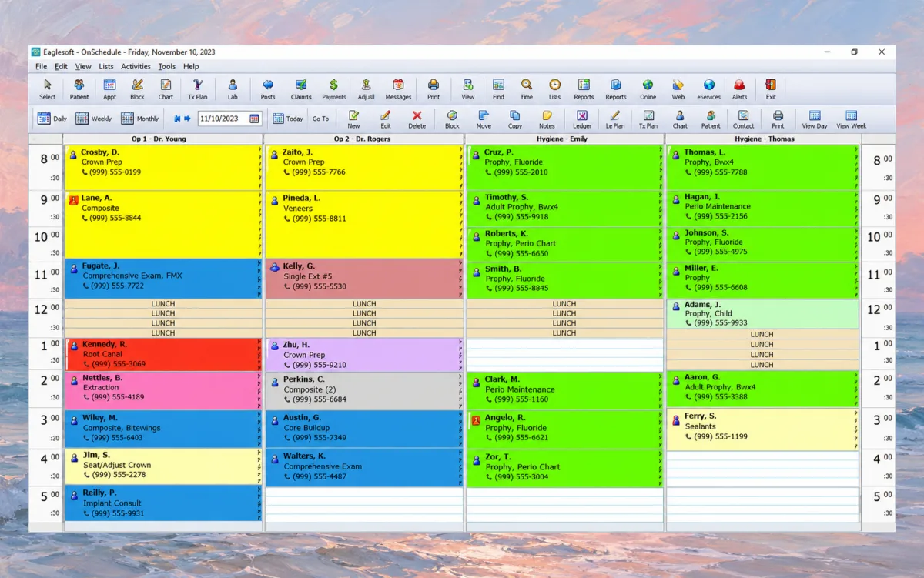Click the Contact toolbar icon
The image size is (924, 578).
point(743,119)
